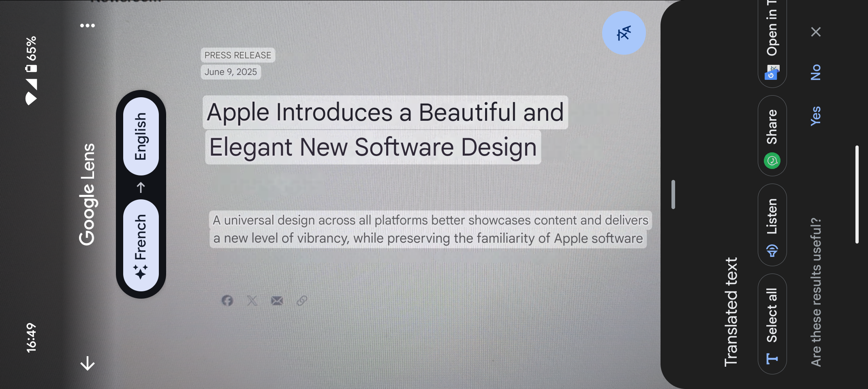Click the email share icon
868x389 pixels.
pos(277,301)
